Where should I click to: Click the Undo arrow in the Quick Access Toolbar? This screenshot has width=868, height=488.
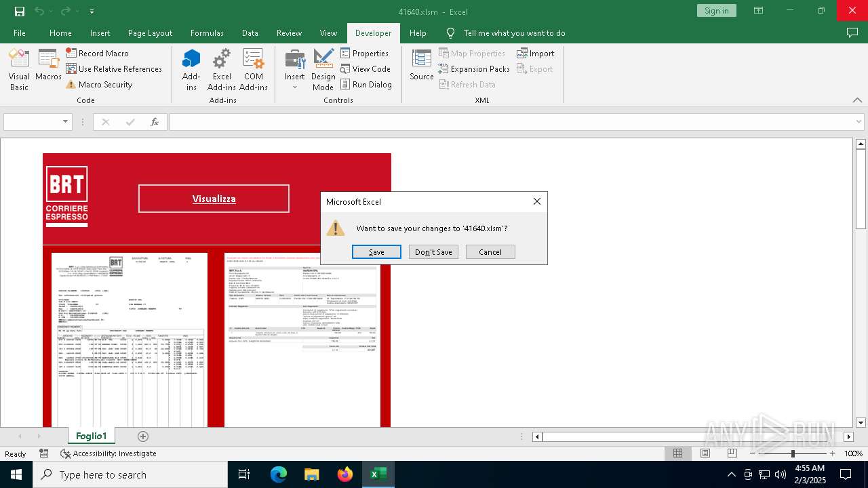tap(39, 11)
